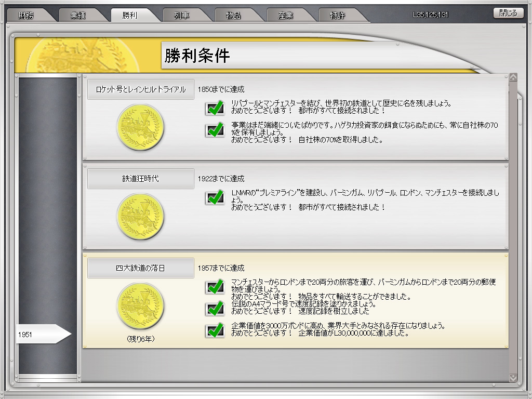Open the 列車 tab
The width and height of the screenshot is (532, 399).
tap(182, 15)
